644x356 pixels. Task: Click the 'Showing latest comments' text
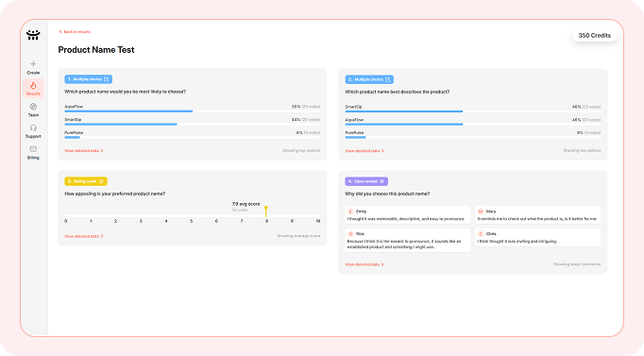point(577,264)
